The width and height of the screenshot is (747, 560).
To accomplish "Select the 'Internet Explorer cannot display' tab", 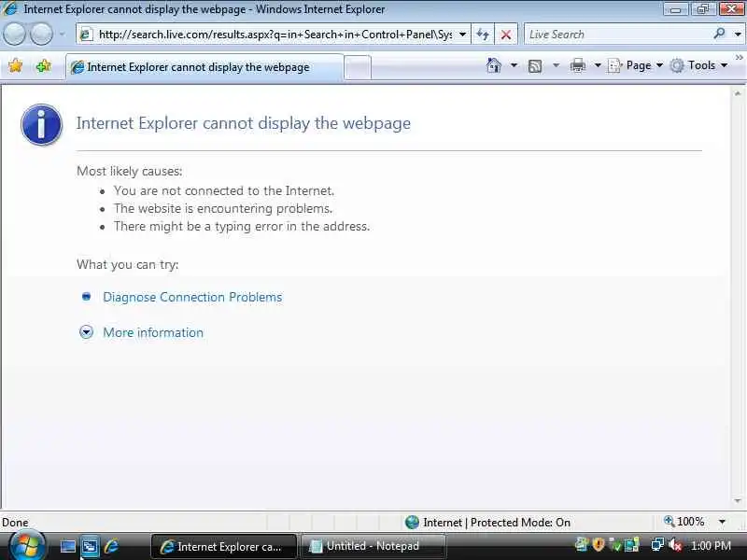I will point(204,67).
